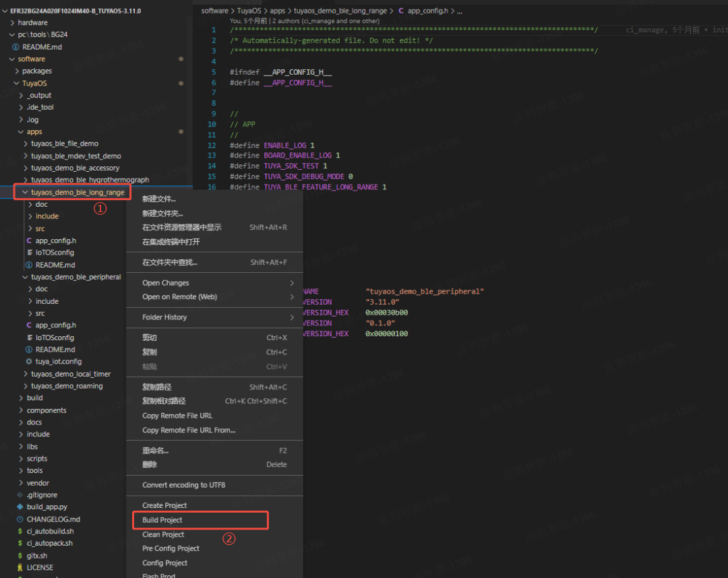The width and height of the screenshot is (728, 578).
Task: Open ci_autobuild.sh shell script
Action: click(x=50, y=531)
